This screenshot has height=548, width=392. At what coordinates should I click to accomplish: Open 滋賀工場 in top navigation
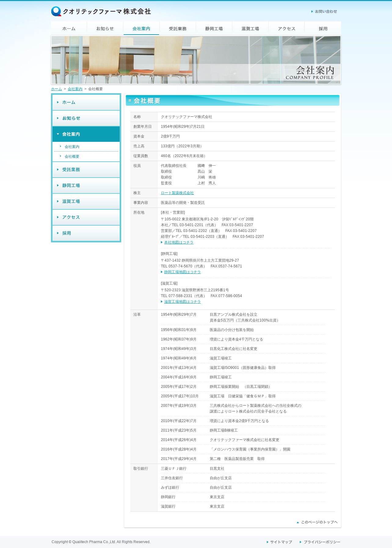pyautogui.click(x=250, y=28)
